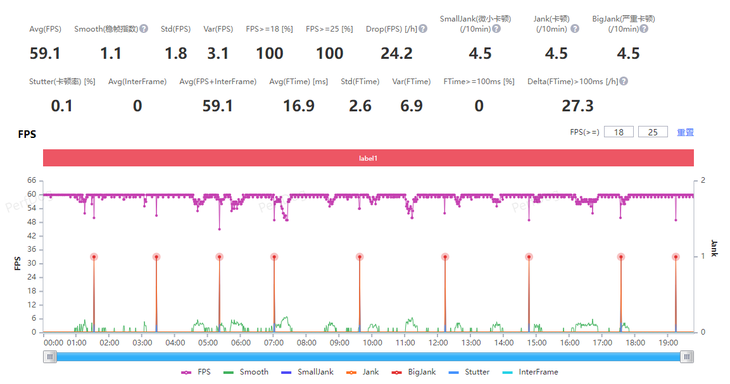
Task: Click left handle of timeline range slider
Action: tap(50, 357)
